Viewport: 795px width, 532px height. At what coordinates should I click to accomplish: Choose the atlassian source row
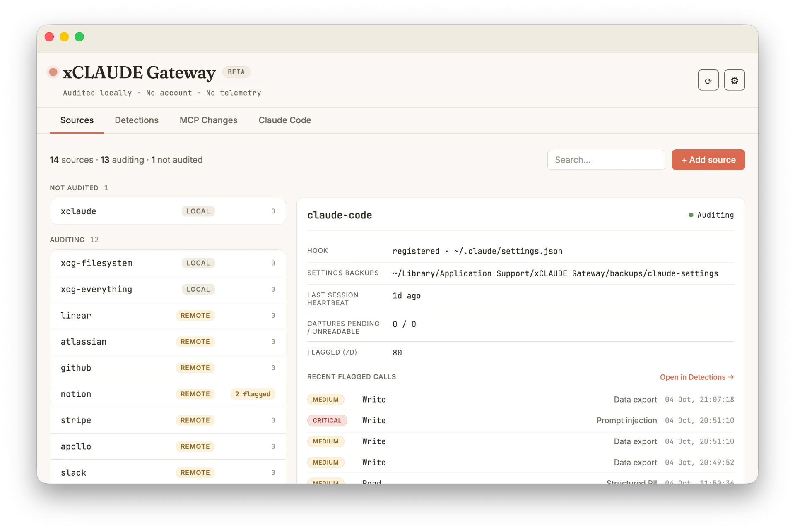click(168, 342)
